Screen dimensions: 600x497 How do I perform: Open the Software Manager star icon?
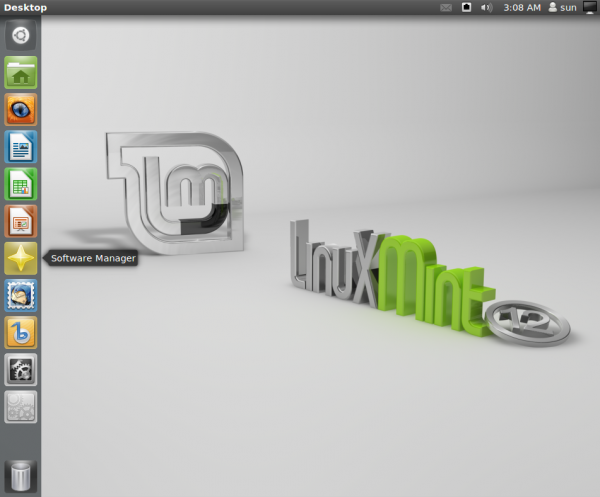21,258
